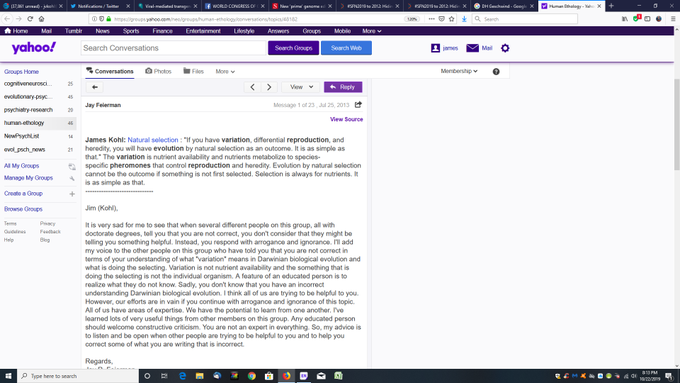This screenshot has height=383, width=680.
Task: Launch Microsoft Edge from taskbar
Action: 183,376
